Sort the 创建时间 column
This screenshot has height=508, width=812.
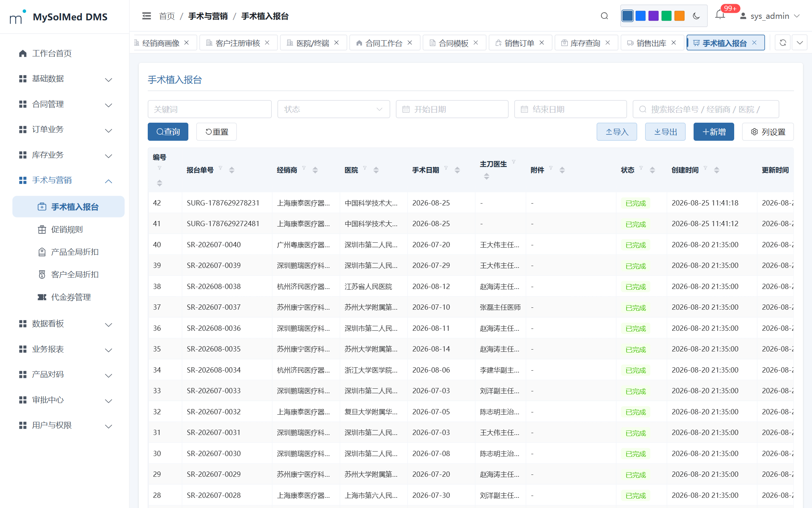(717, 170)
